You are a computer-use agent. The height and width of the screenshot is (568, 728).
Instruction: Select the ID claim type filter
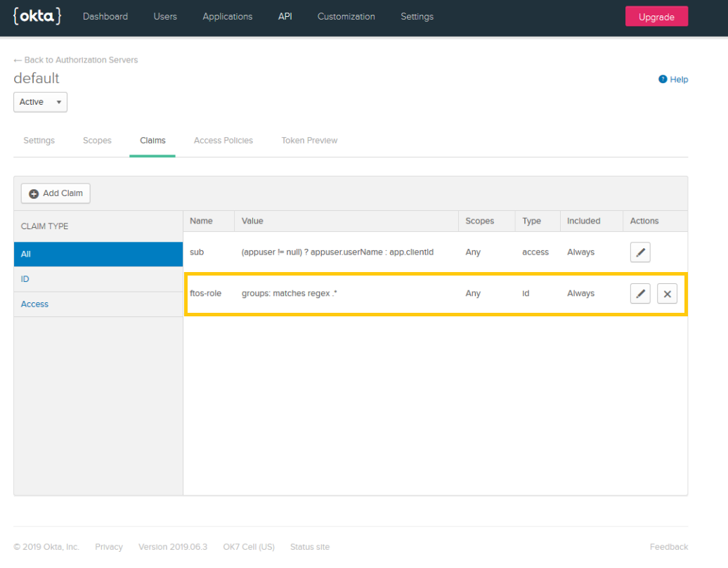[25, 278]
